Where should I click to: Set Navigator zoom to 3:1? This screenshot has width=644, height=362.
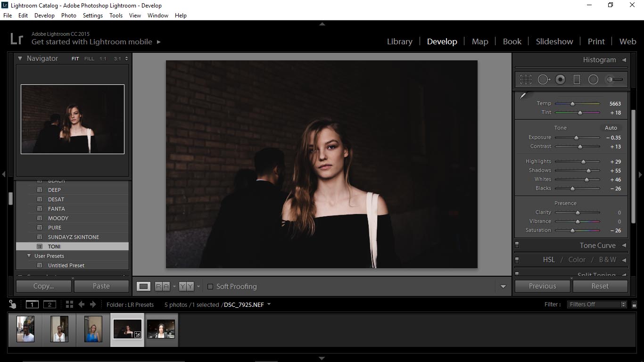tap(117, 59)
